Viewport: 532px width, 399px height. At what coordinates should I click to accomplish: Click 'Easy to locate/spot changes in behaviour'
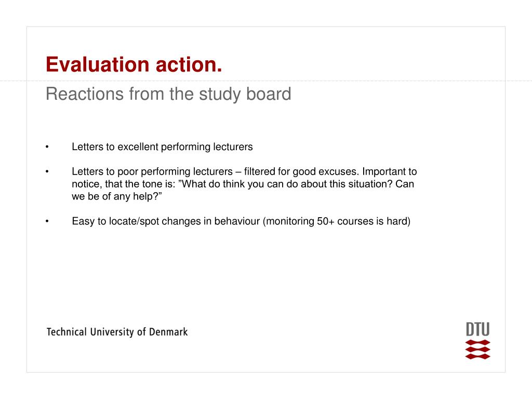tap(166, 221)
